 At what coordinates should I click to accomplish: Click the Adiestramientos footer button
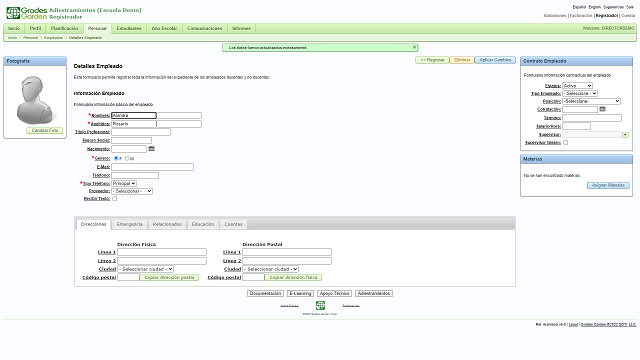(374, 293)
